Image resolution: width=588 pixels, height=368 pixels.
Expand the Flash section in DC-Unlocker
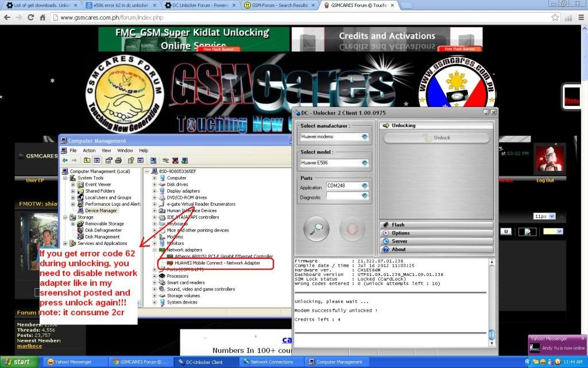click(435, 225)
